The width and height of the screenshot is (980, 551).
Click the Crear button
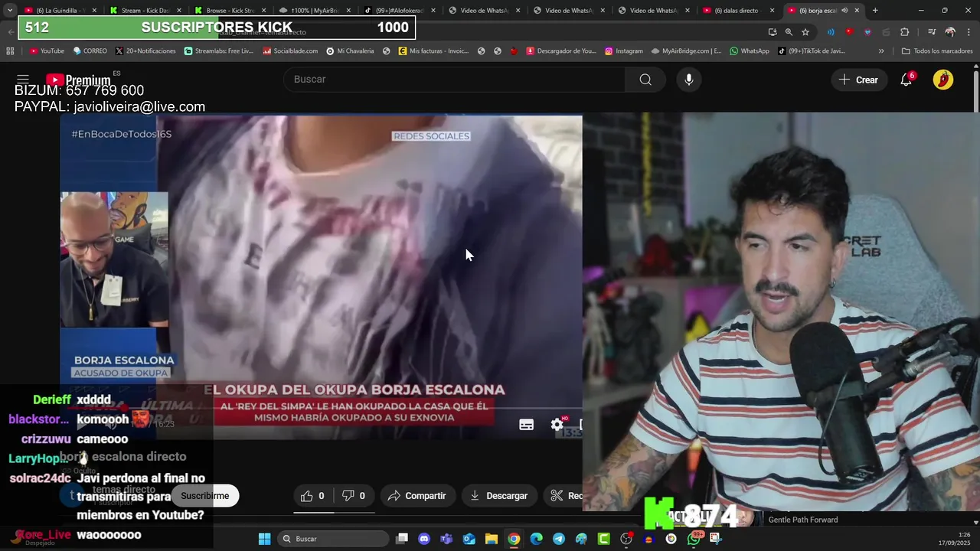[x=858, y=80]
